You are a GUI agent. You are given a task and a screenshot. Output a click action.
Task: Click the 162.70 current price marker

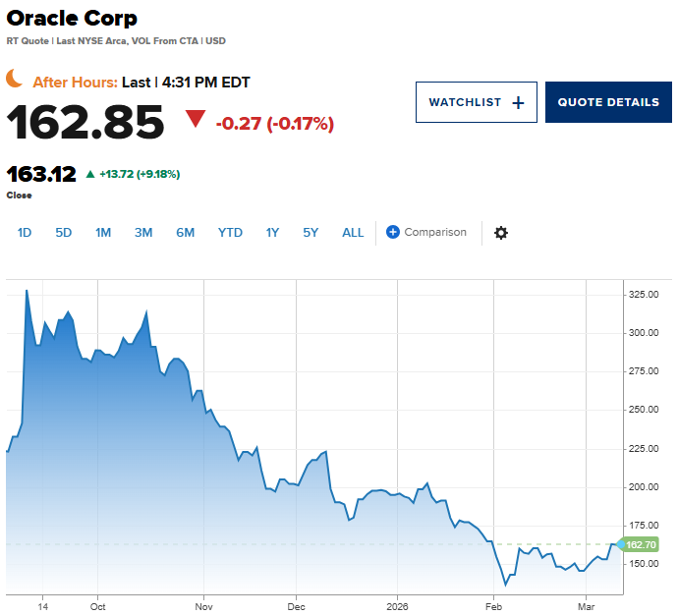pyautogui.click(x=641, y=544)
